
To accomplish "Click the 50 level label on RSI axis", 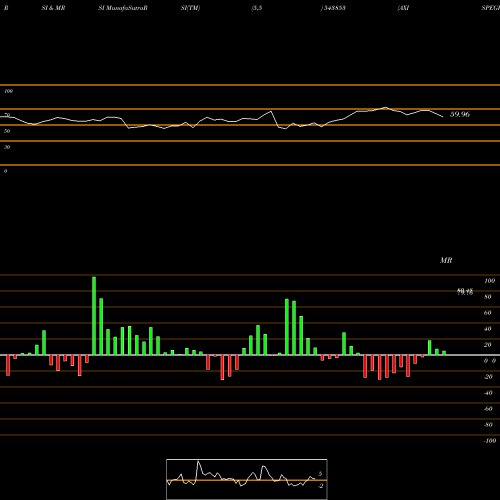I will tap(7, 131).
